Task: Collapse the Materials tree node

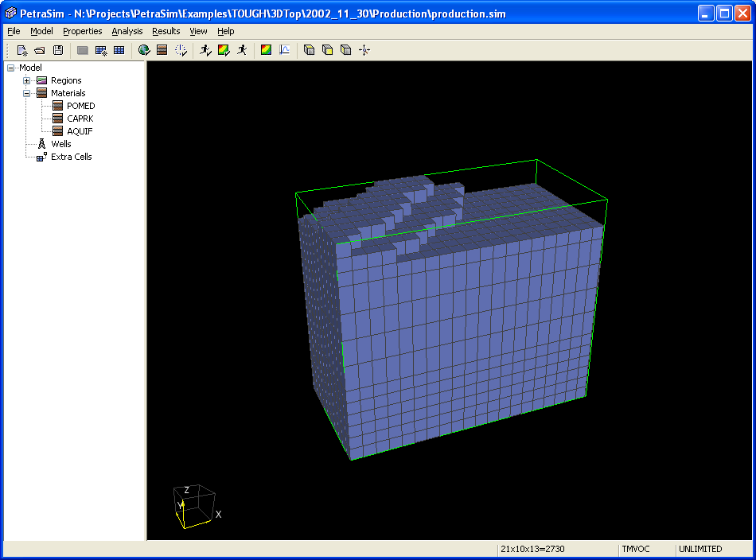Action: [26, 93]
